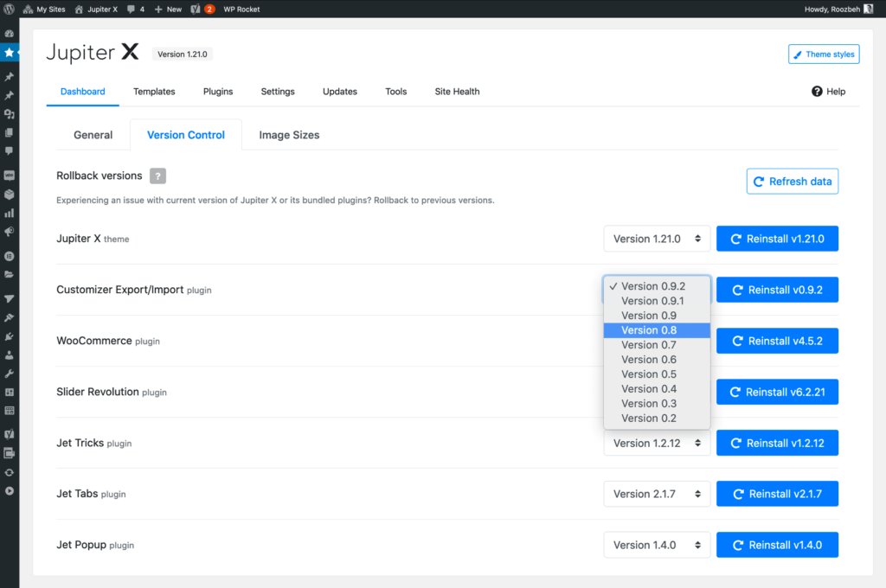This screenshot has height=588, width=886.
Task: Open the Templates tab
Action: tap(154, 92)
